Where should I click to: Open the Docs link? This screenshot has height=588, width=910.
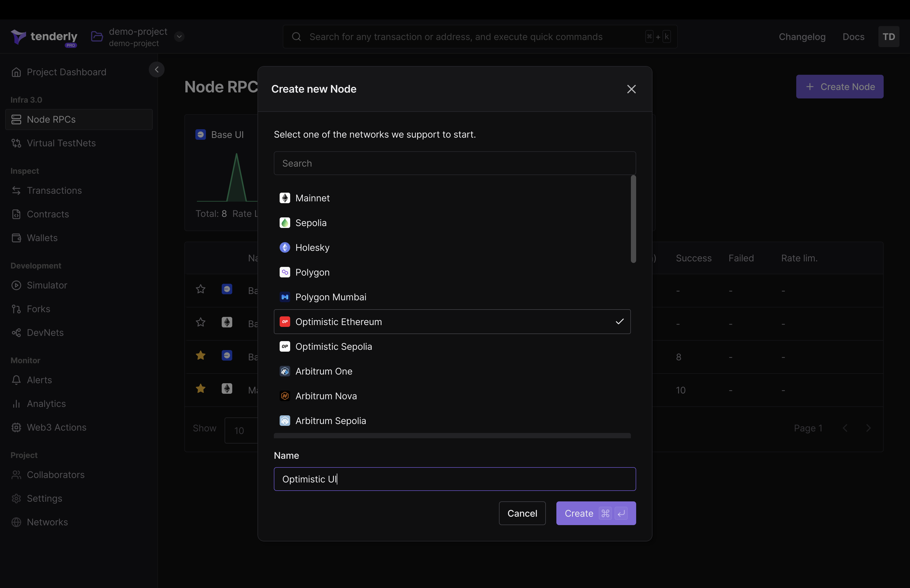pos(853,37)
